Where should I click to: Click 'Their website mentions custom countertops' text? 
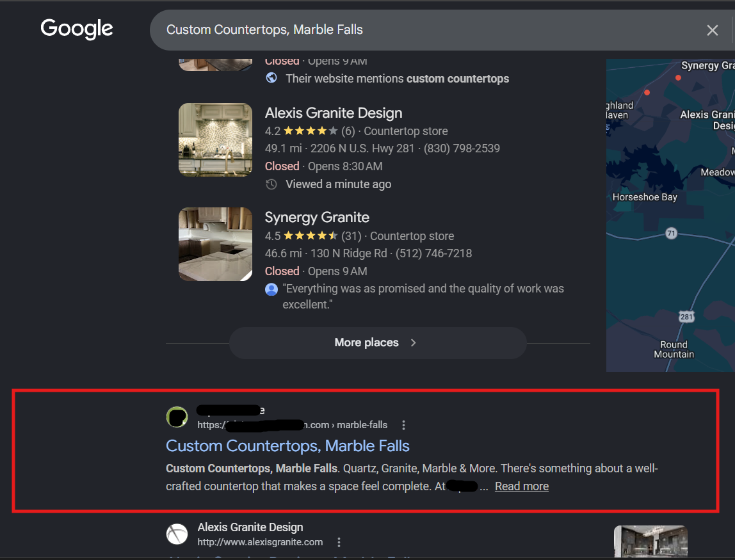(x=398, y=79)
